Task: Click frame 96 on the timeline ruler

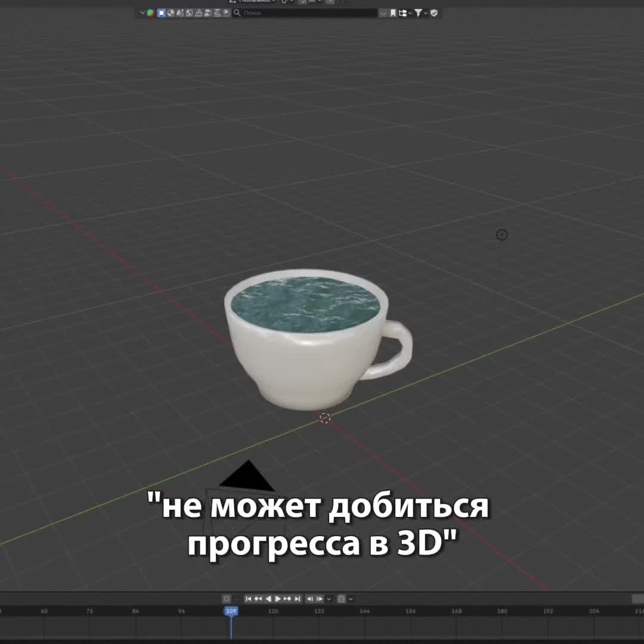Action: coord(181,611)
